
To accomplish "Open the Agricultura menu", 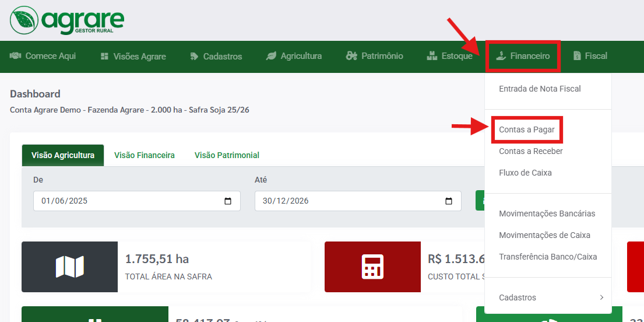I will coord(294,57).
